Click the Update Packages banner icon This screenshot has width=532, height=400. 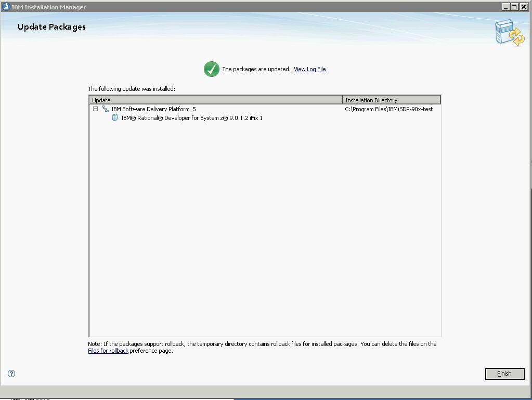[510, 33]
